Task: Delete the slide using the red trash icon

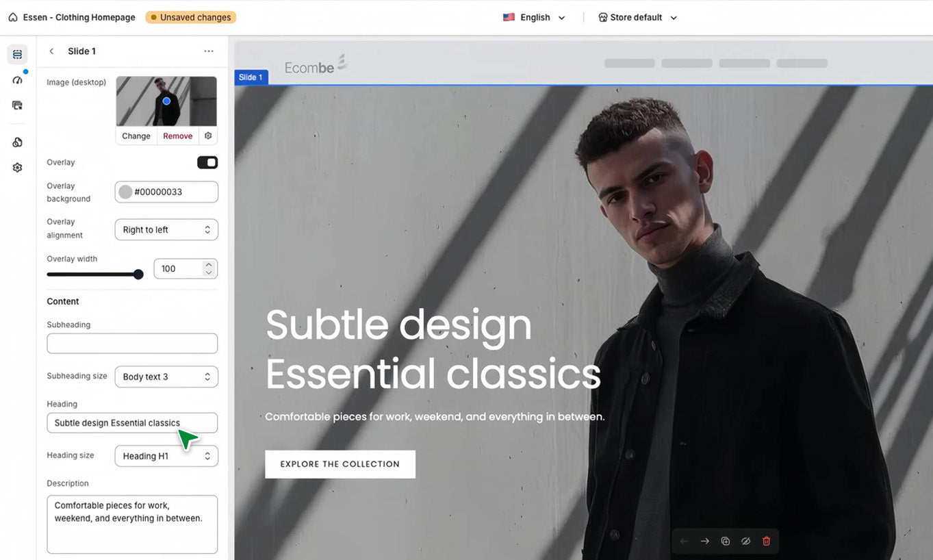Action: (766, 541)
